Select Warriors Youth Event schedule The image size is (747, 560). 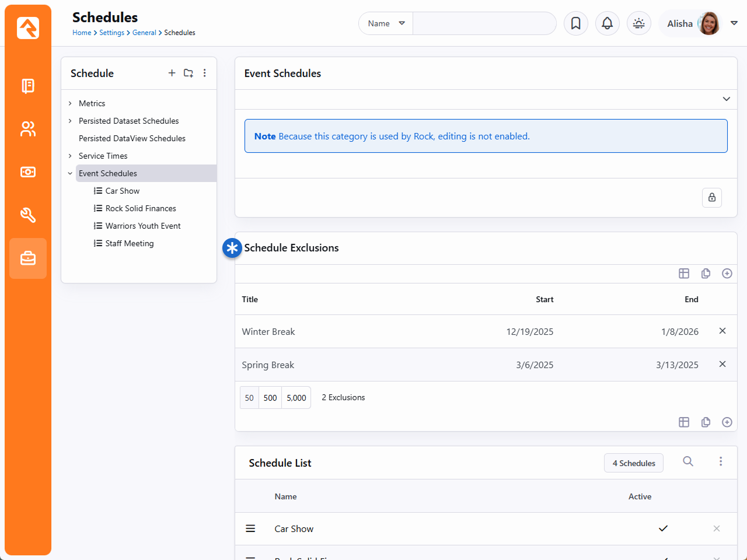(x=143, y=226)
